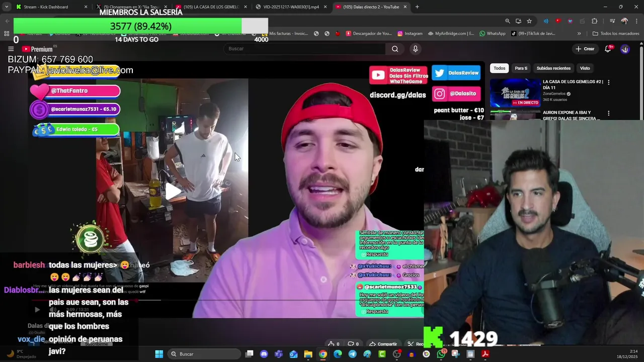Open the grey clapperboard extension icon

[583, 21]
